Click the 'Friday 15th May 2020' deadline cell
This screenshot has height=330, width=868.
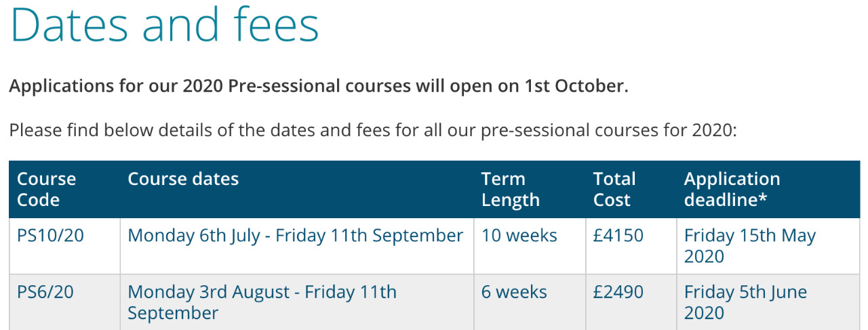(x=749, y=246)
